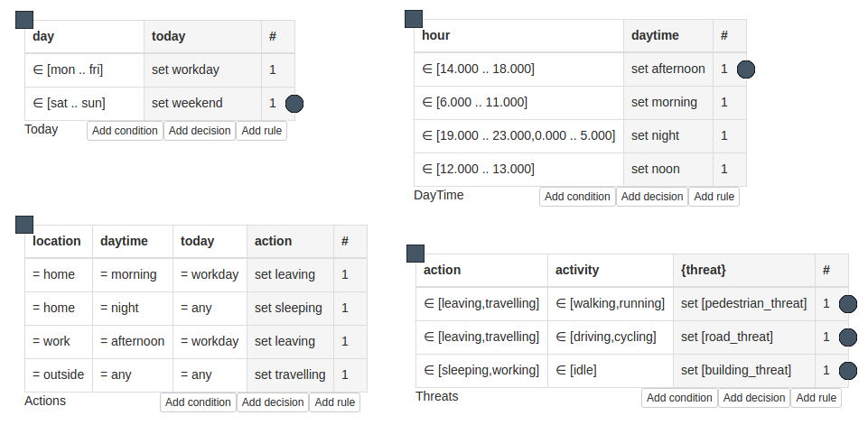Click the '∈ [idle]' activity cell
Image resolution: width=868 pixels, height=425 pixels.
pyautogui.click(x=611, y=370)
